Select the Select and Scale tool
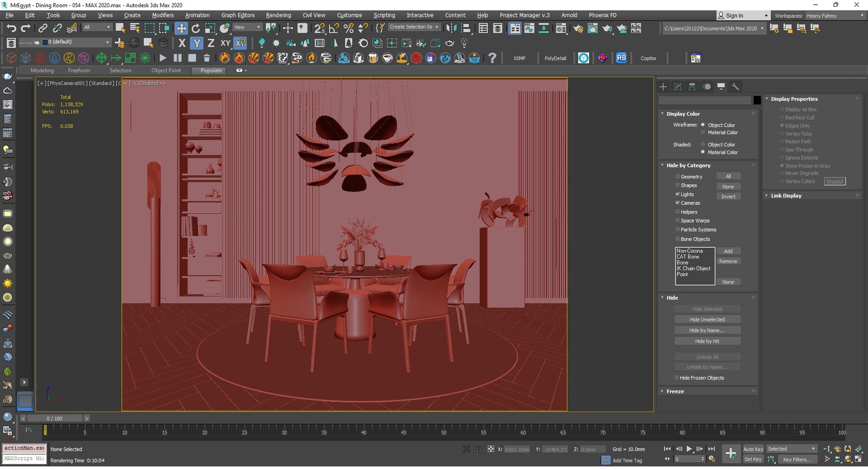Image resolution: width=868 pixels, height=470 pixels. 210,28
